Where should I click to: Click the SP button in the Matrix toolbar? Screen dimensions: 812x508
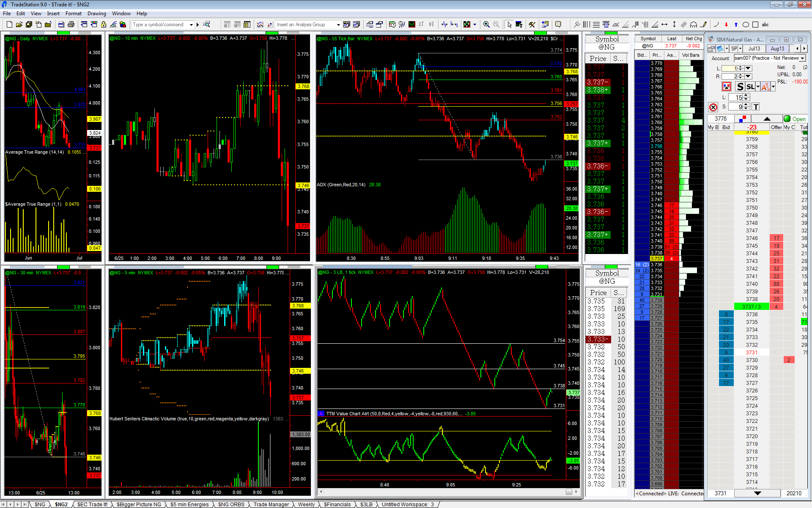tap(734, 49)
